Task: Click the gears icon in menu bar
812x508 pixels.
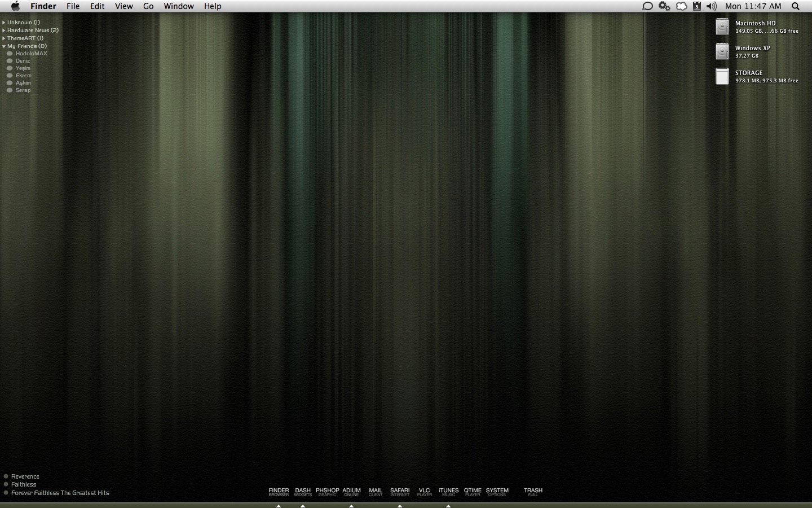Action: coord(664,6)
